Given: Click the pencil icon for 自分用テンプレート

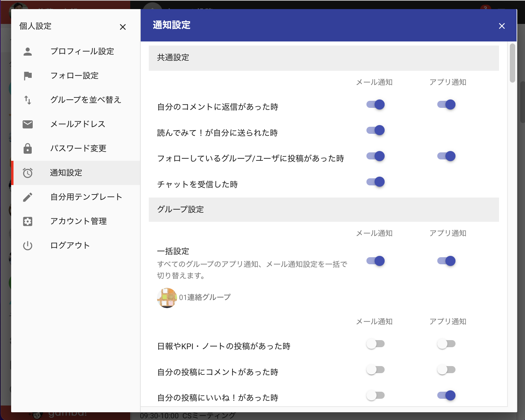Looking at the screenshot, I should pos(28,197).
